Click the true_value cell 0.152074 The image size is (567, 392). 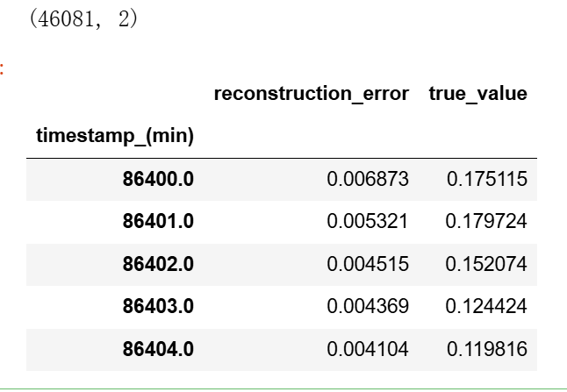tap(486, 264)
